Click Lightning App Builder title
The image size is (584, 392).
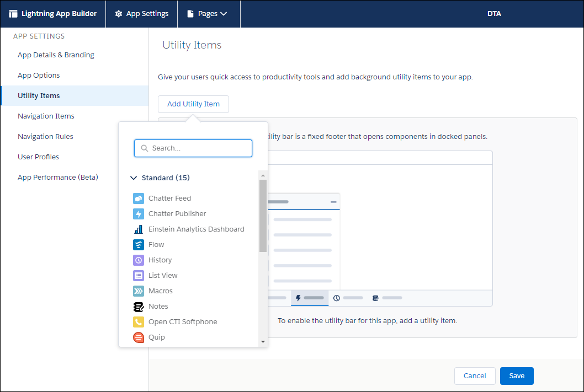click(59, 14)
